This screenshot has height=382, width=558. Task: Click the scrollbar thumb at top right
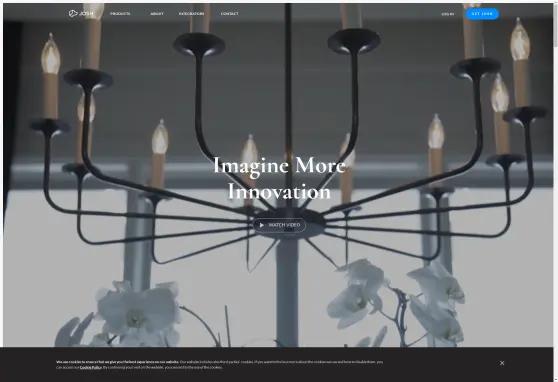(556, 25)
